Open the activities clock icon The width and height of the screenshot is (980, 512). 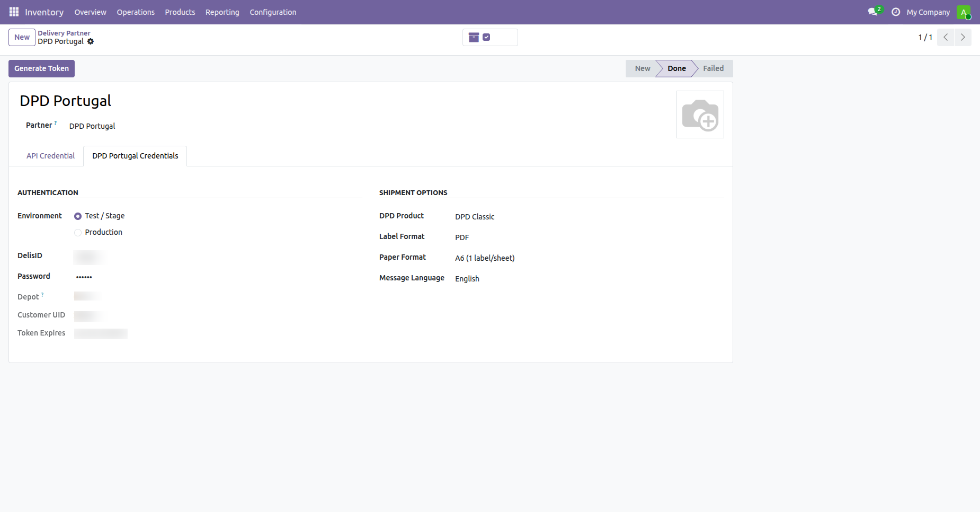click(x=896, y=12)
